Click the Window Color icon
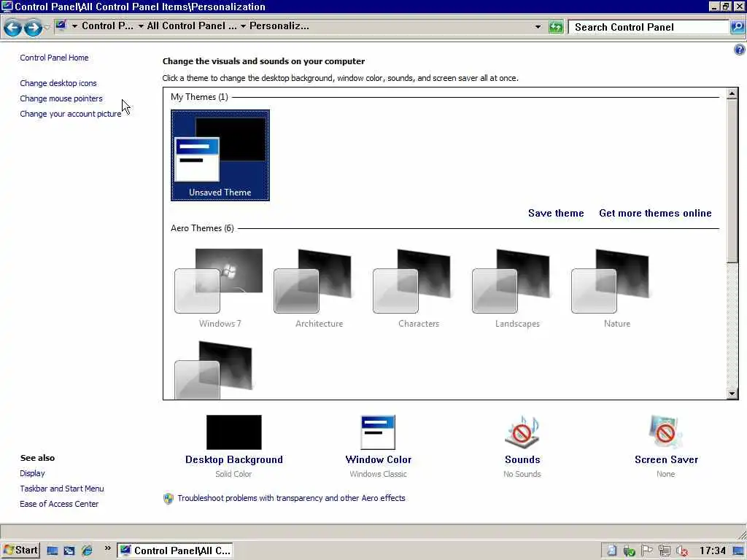747x560 pixels. click(379, 432)
